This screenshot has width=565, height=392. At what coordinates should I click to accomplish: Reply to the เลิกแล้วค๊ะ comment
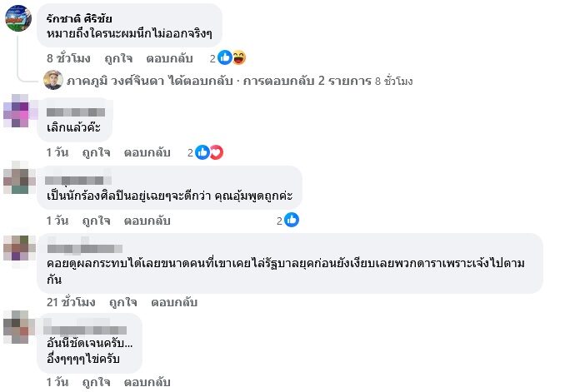tap(147, 152)
